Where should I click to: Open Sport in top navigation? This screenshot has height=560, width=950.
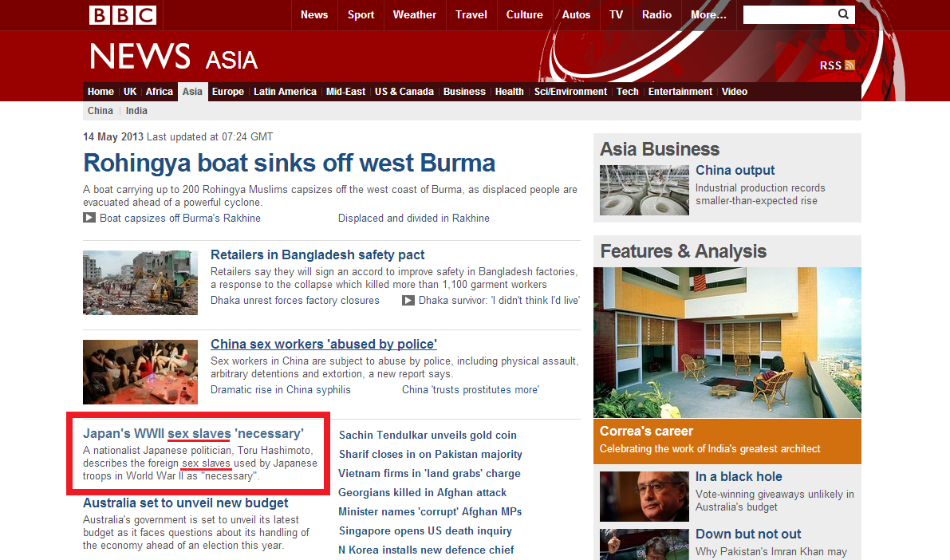pos(361,14)
